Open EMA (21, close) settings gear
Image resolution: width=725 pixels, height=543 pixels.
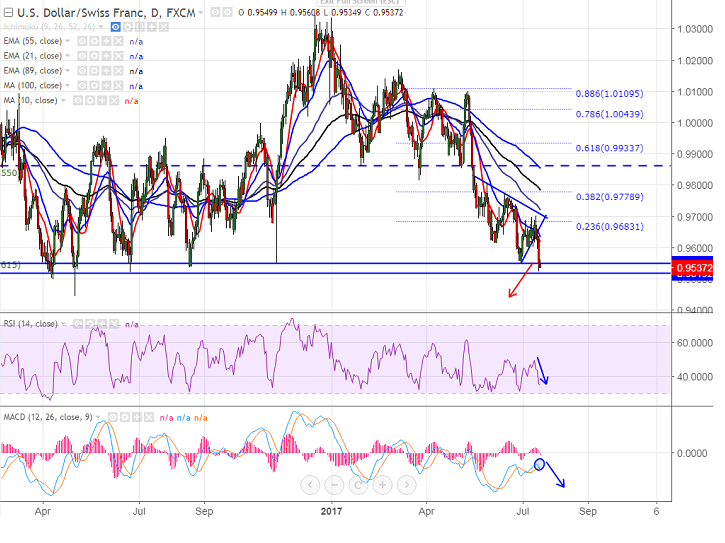[94, 56]
